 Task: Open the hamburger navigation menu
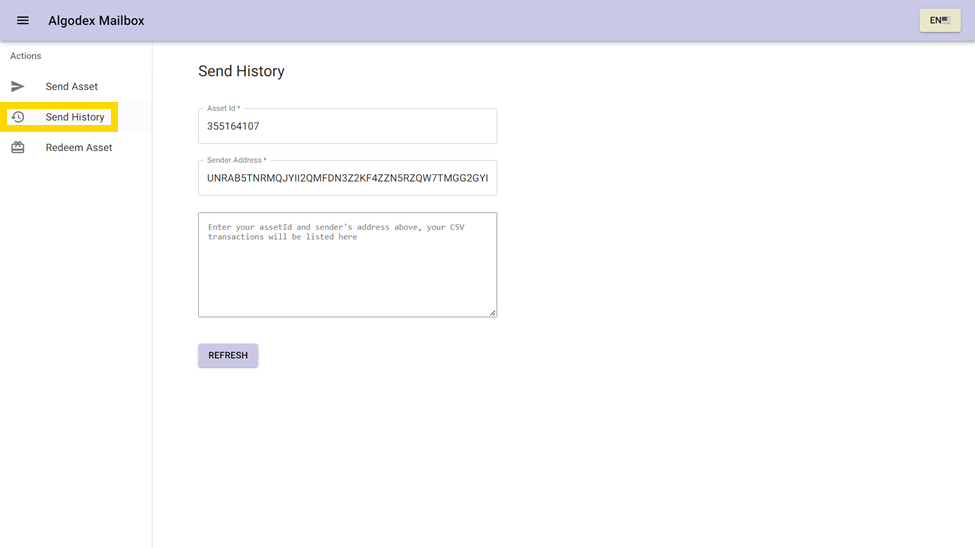[x=23, y=21]
